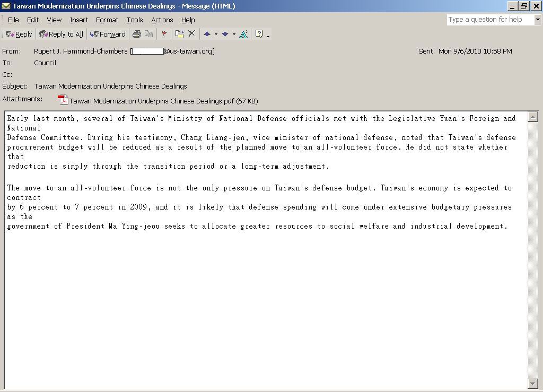Image resolution: width=543 pixels, height=392 pixels.
Task: Flag the message for follow up
Action: 164,34
